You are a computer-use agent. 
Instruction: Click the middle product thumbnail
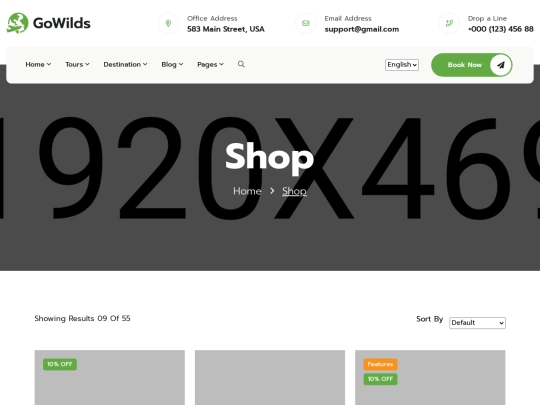coord(270,377)
